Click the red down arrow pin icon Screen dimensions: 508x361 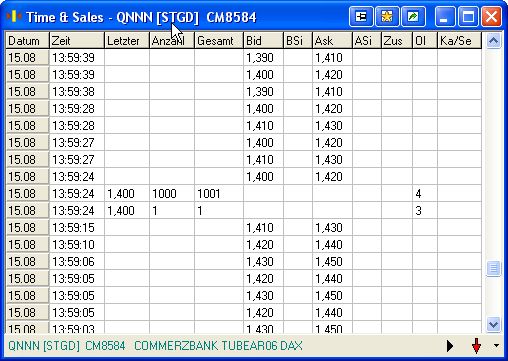coord(477,346)
